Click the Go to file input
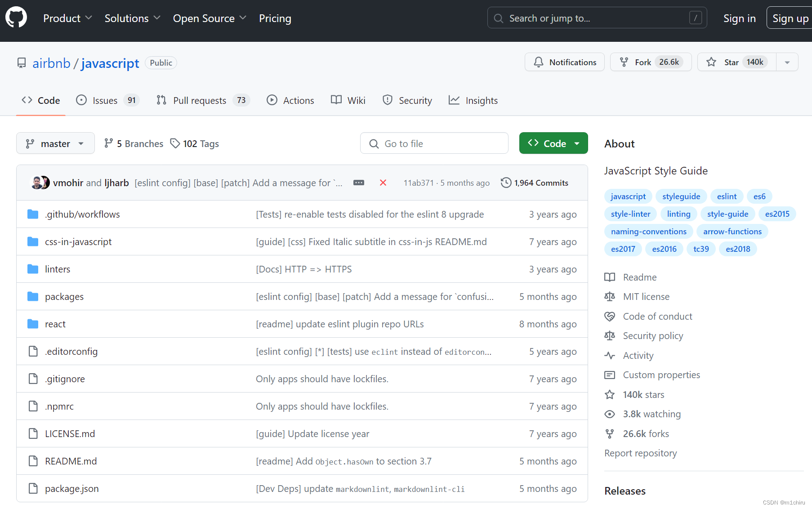The height and width of the screenshot is (509, 812). (x=434, y=143)
